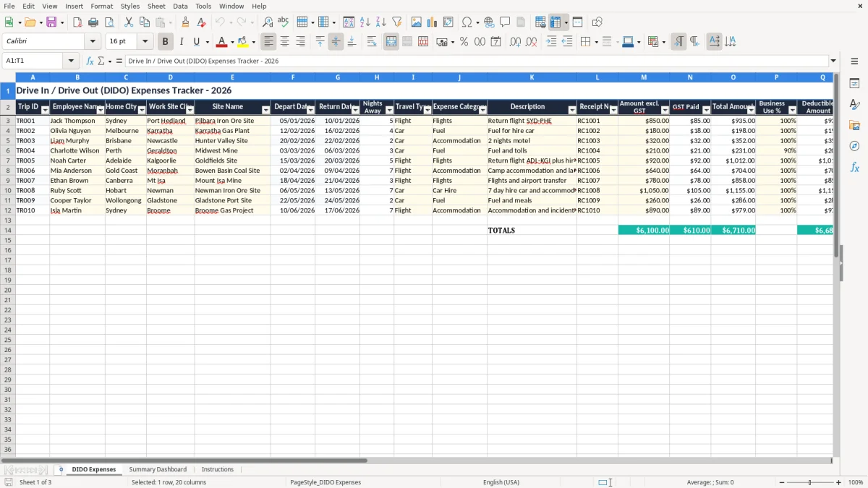Click the Zoom Out minus button
Viewport: 868px width, 488px height.
781,482
